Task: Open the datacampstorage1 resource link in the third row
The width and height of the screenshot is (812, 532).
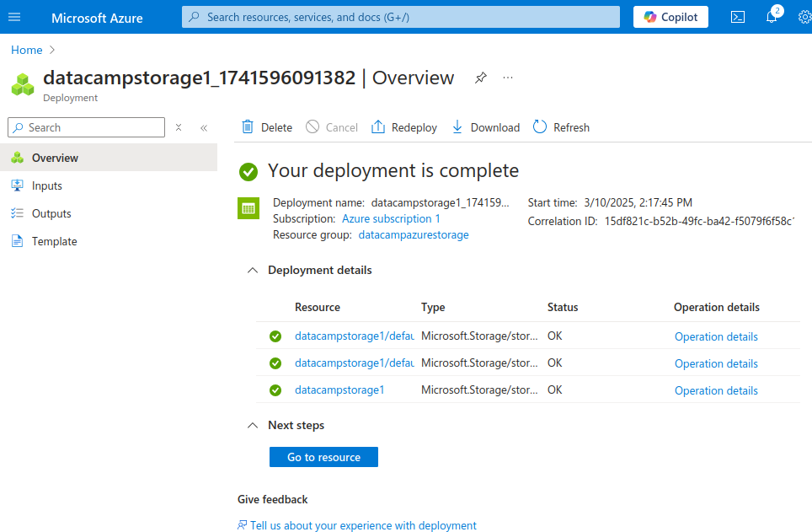Action: click(339, 390)
